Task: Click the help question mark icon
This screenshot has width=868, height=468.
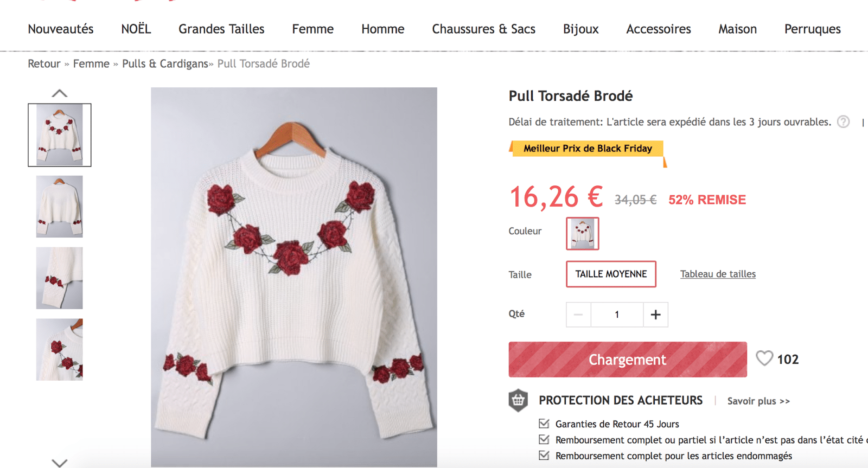Action: tap(843, 122)
